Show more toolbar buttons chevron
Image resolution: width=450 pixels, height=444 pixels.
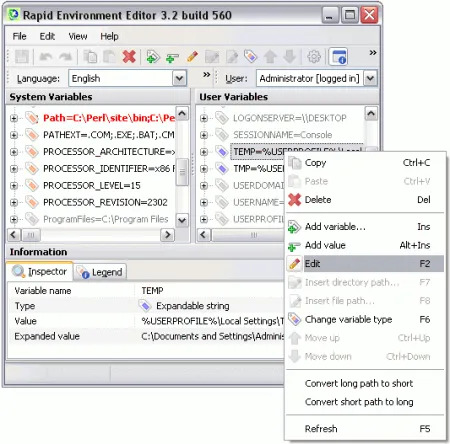[x=373, y=53]
